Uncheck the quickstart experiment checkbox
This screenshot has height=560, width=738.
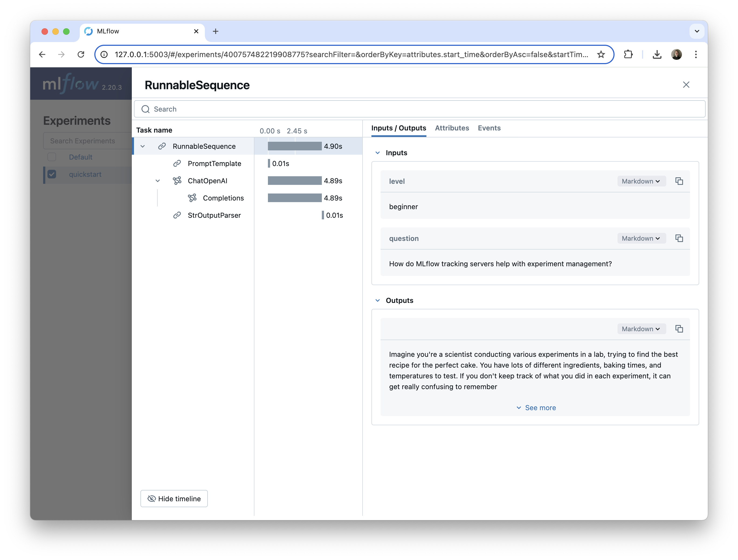(52, 174)
